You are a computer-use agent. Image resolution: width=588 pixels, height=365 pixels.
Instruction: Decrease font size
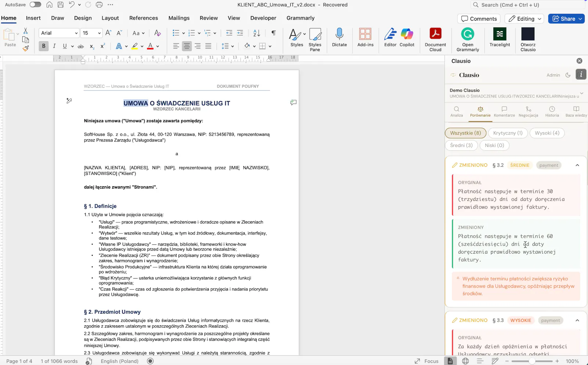tap(119, 33)
